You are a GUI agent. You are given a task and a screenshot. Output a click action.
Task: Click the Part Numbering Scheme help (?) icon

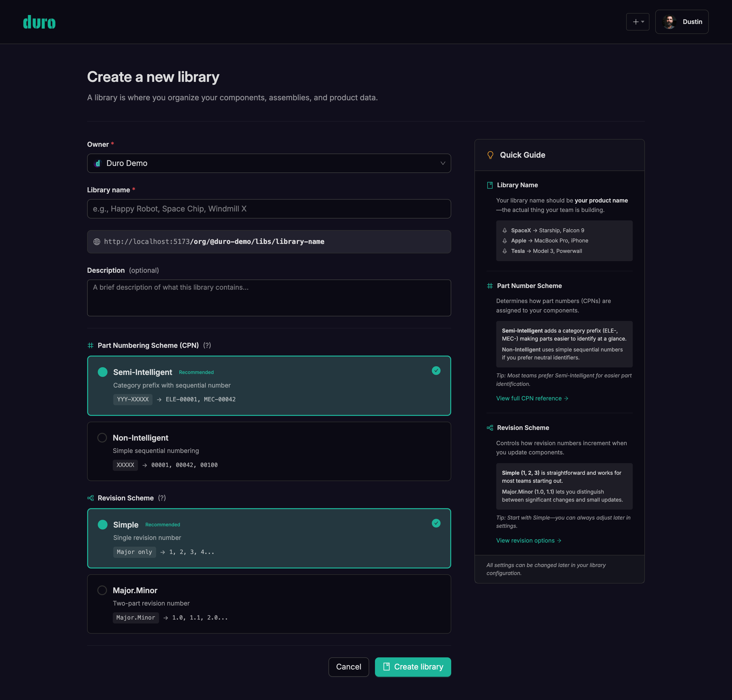click(207, 346)
